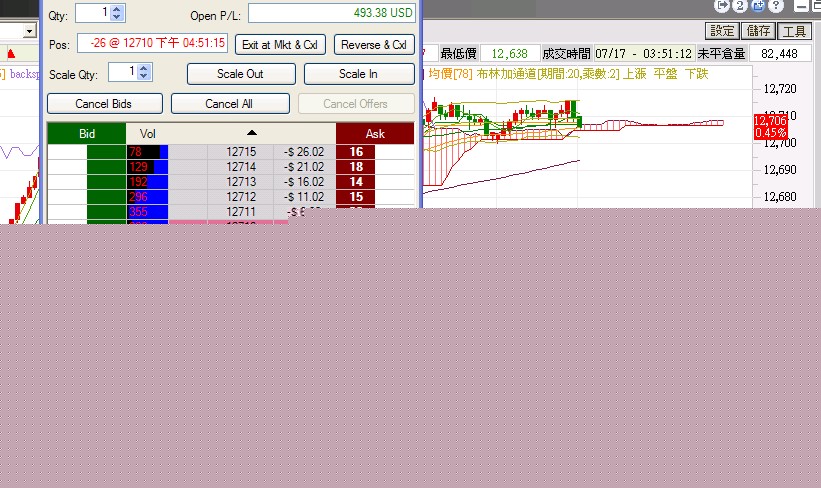Click the green bid cell in the 12715 row
This screenshot has height=488, width=821.
106,152
